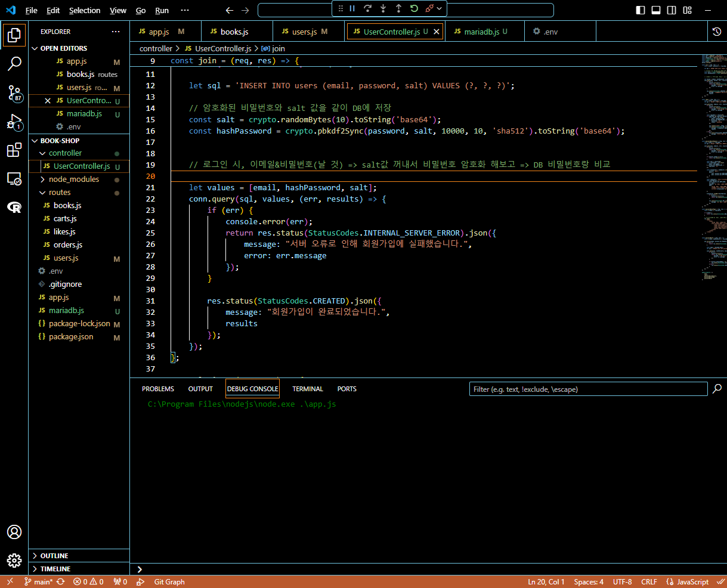Viewport: 727px width, 588px height.
Task: Open the Selection menu
Action: [x=85, y=10]
